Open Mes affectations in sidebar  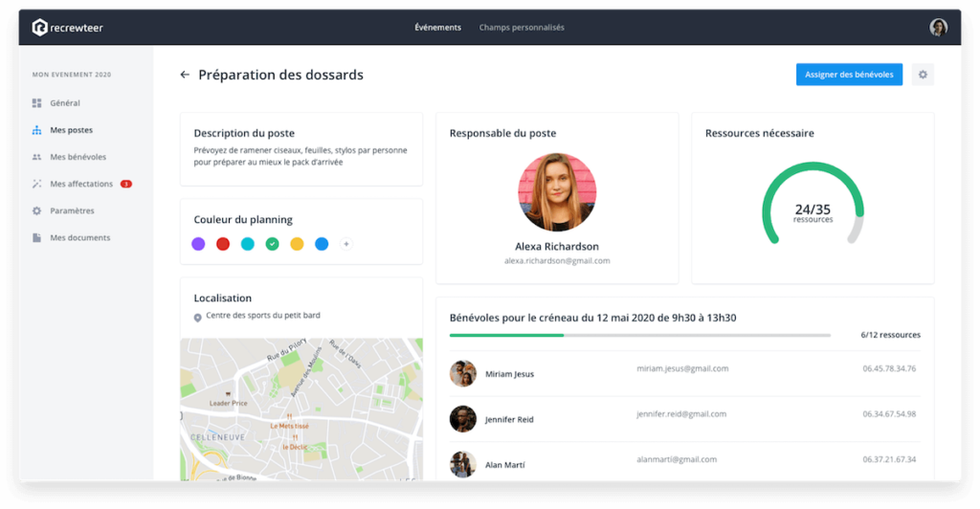point(81,184)
